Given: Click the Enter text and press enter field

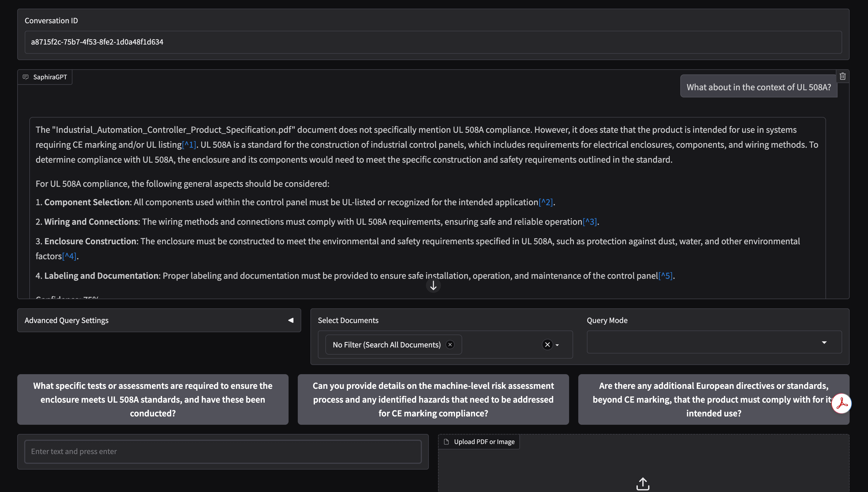Looking at the screenshot, I should [x=223, y=451].
